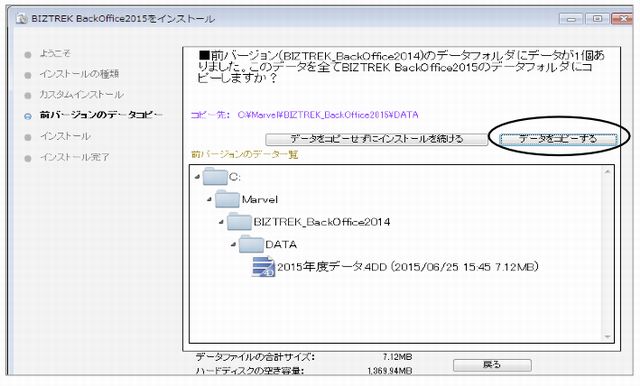The width and height of the screenshot is (640, 386).
Task: Click the BIZTREK_BackOffice2014 folder icon
Action: coord(239,222)
